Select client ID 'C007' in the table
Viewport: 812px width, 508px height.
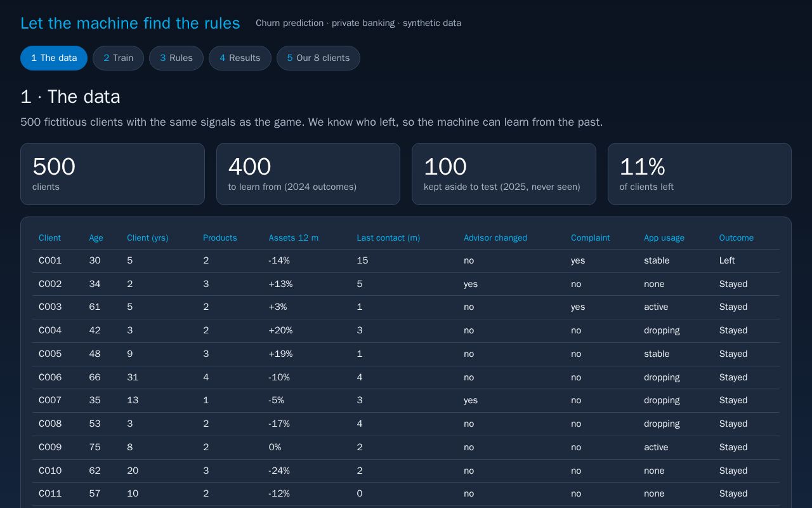50,400
